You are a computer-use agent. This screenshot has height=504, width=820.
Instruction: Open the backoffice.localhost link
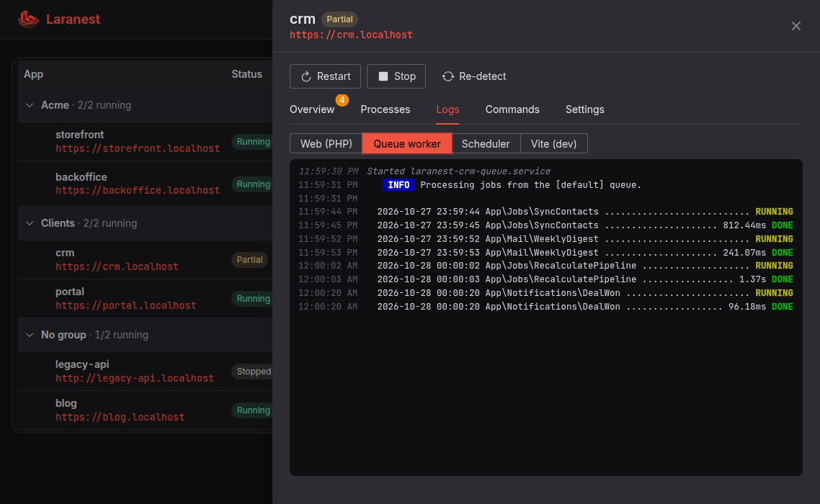point(138,190)
